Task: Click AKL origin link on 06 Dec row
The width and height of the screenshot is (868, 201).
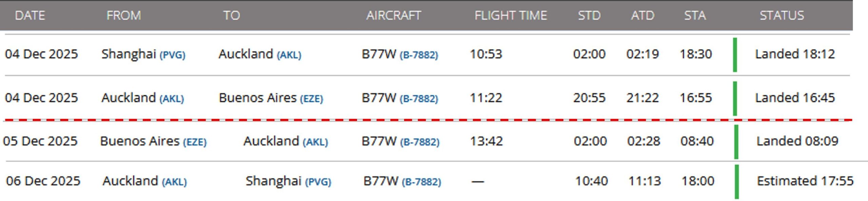Action: coord(174,182)
